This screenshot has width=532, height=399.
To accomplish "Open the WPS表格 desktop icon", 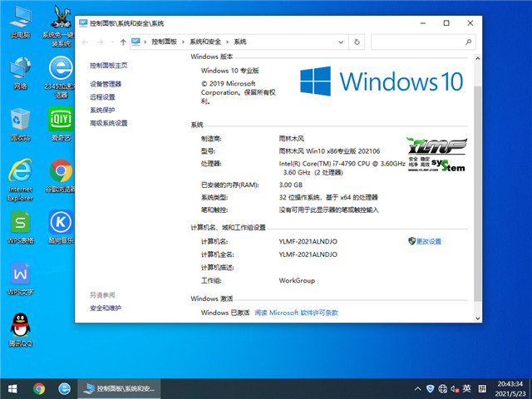I will pyautogui.click(x=20, y=227).
